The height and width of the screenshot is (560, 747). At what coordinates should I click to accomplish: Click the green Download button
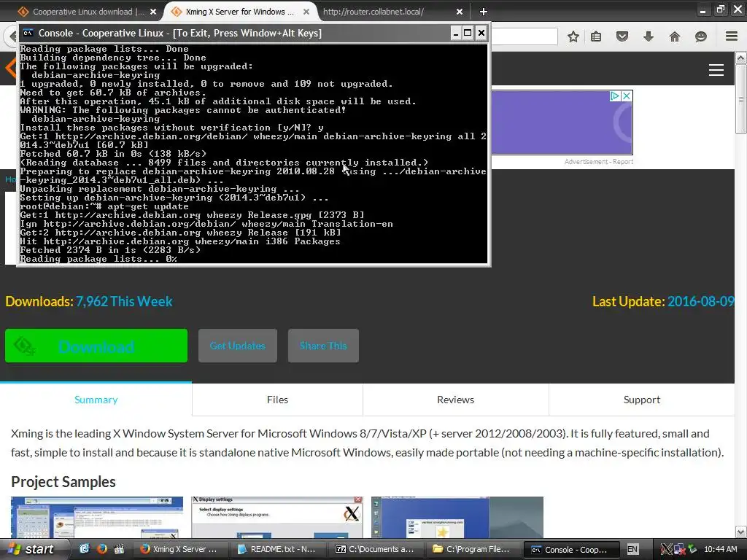pyautogui.click(x=96, y=346)
